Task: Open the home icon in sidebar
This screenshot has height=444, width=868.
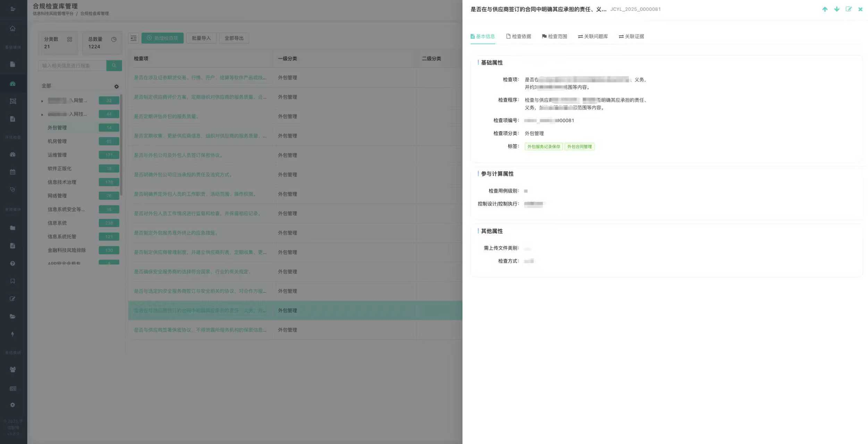Action: [12, 28]
